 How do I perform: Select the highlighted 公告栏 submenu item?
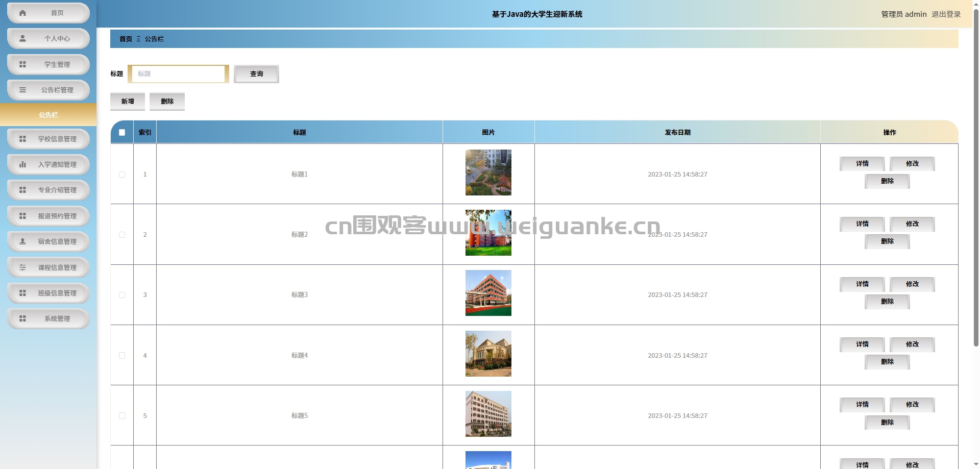[x=48, y=115]
